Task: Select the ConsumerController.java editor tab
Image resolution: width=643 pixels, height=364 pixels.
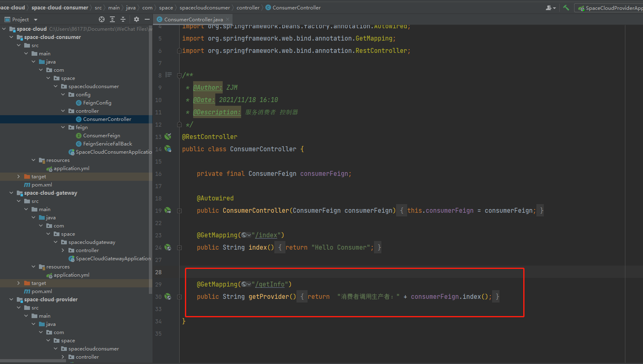Action: point(193,19)
